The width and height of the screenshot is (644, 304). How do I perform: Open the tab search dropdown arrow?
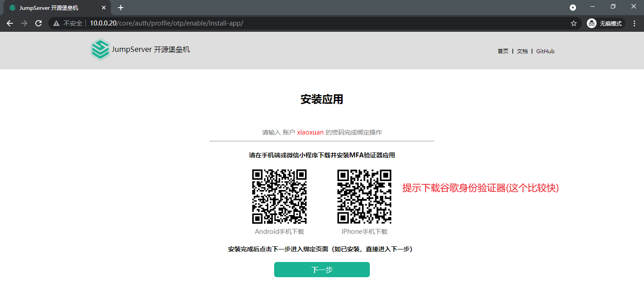[x=573, y=8]
